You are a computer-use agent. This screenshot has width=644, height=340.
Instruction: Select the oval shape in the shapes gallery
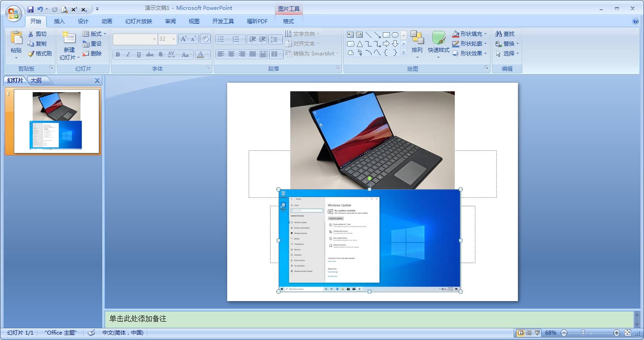395,34
